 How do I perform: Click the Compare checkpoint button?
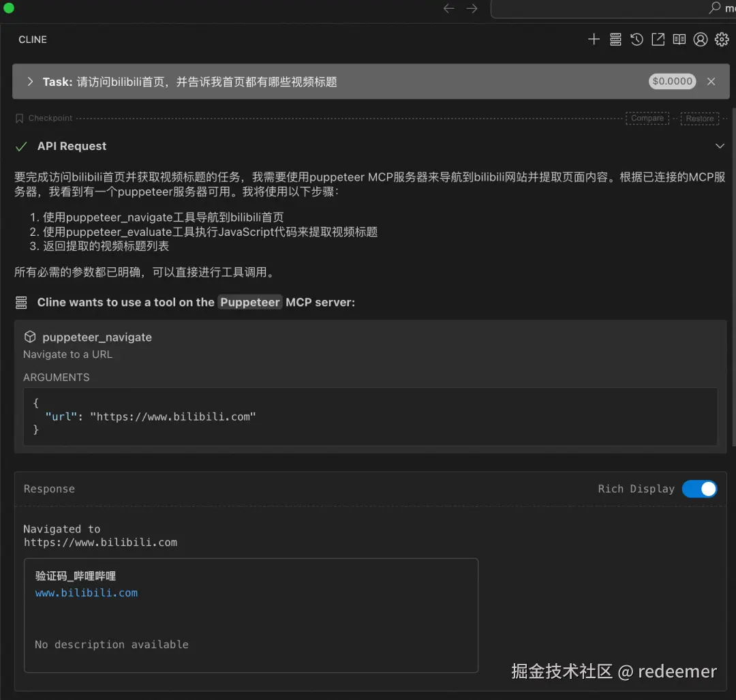pyautogui.click(x=647, y=118)
